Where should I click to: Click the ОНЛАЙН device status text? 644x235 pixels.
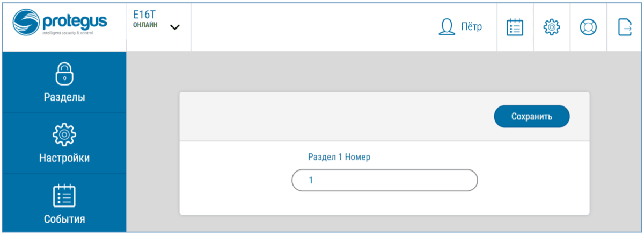point(145,25)
